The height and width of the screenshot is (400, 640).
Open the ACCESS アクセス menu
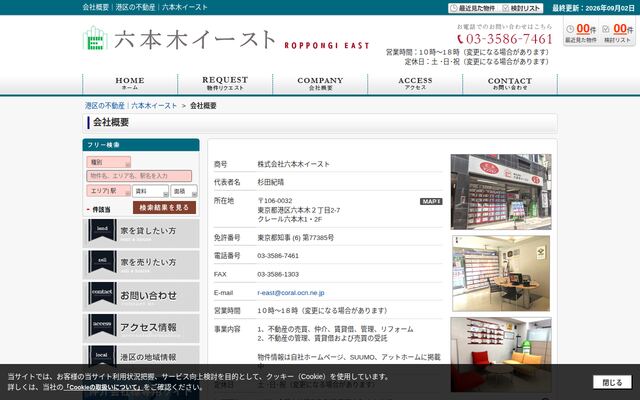(415, 84)
